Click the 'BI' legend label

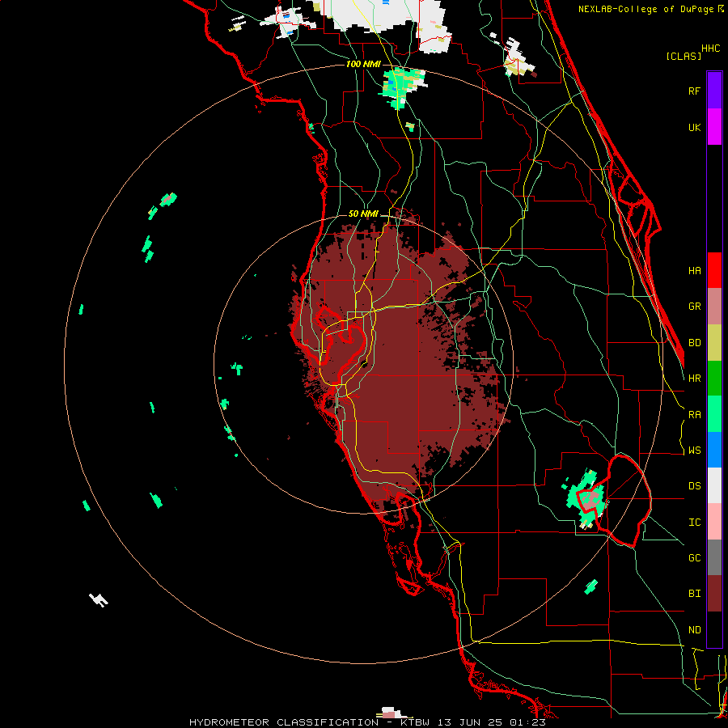tap(694, 594)
